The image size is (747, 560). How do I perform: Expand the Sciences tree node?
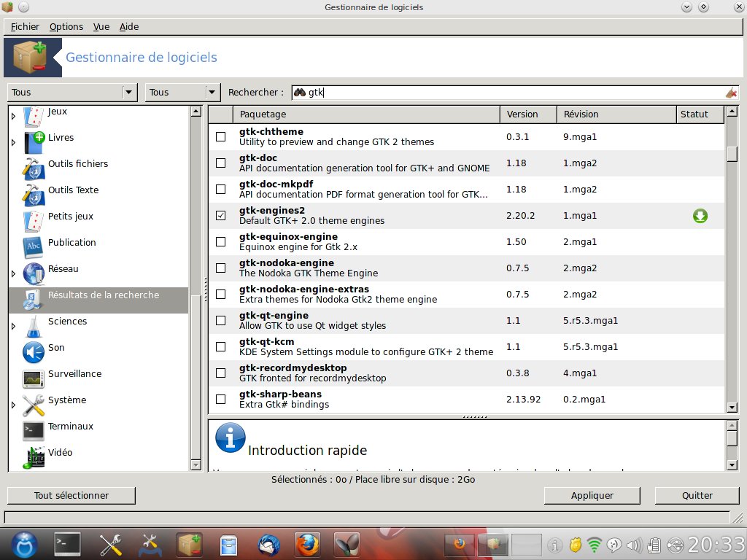13,326
